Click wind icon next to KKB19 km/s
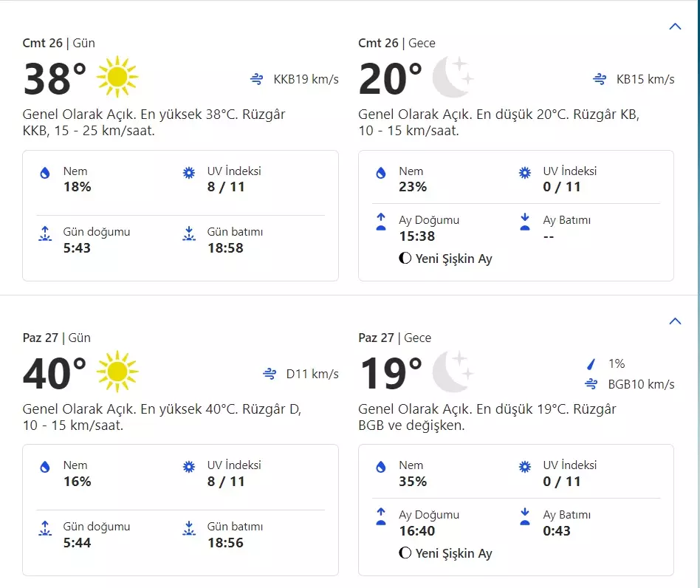700x588 pixels. click(257, 79)
